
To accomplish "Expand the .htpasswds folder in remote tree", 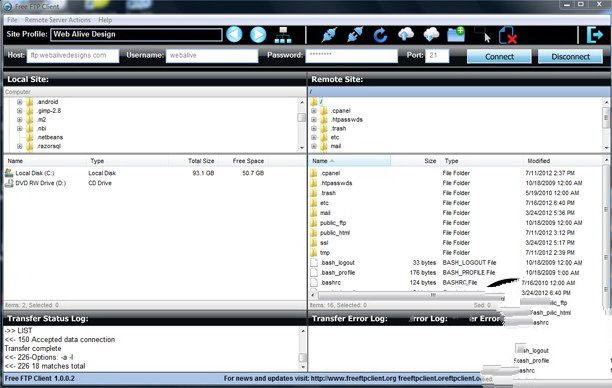I will (x=314, y=120).
